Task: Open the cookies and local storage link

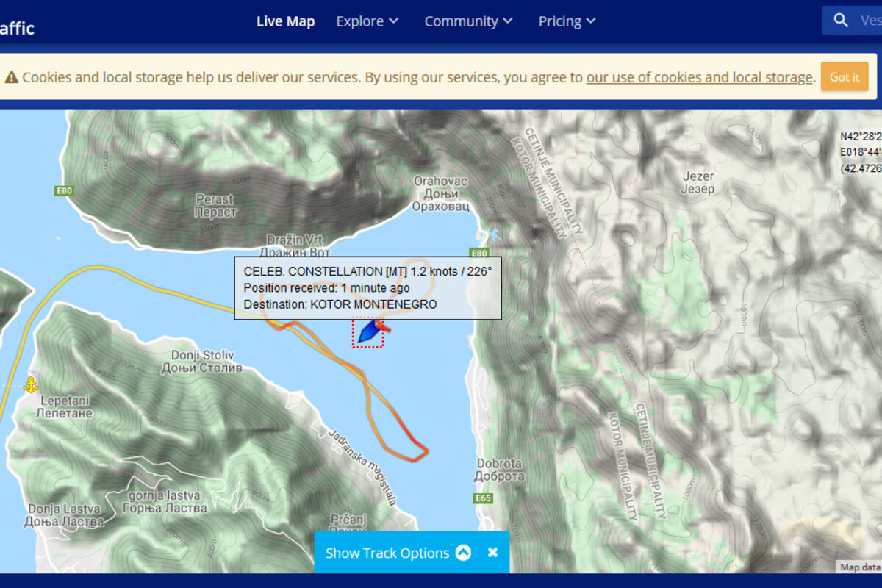Action: (x=699, y=77)
